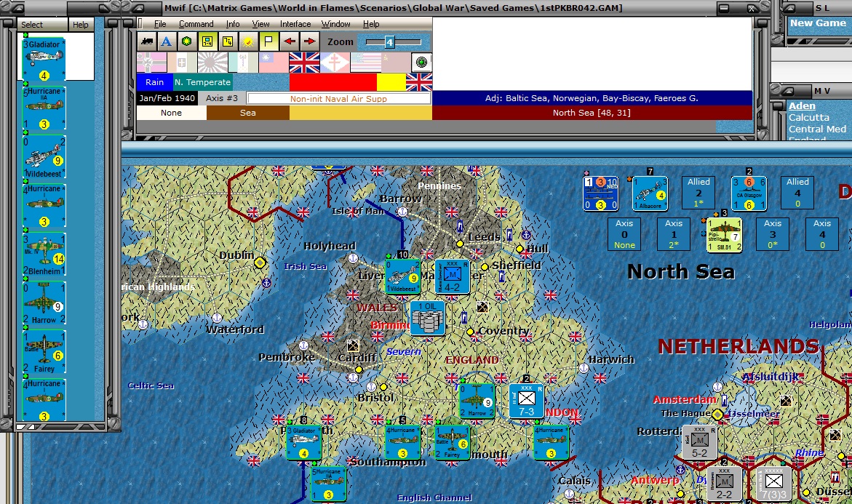
Task: Click the Allied 4 sea box section
Action: coord(797,192)
